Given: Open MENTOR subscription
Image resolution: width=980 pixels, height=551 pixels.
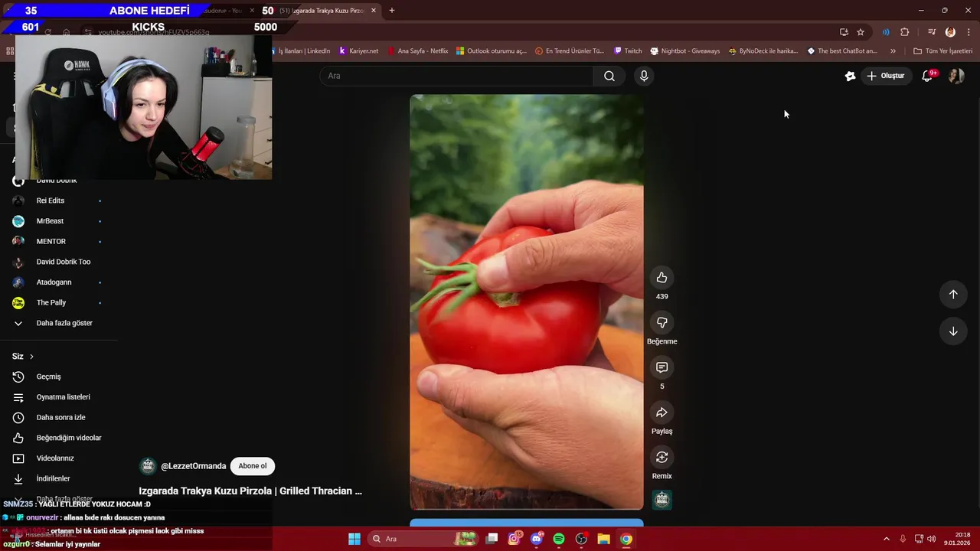Looking at the screenshot, I should 51,242.
